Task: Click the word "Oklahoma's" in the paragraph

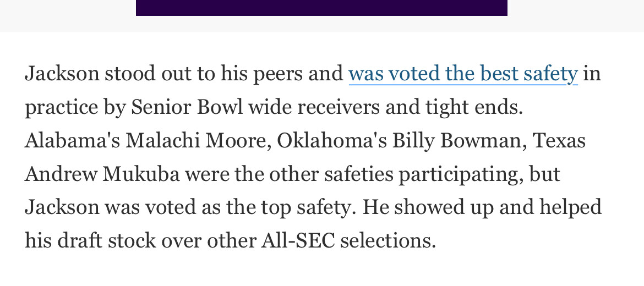Action: [x=331, y=141]
